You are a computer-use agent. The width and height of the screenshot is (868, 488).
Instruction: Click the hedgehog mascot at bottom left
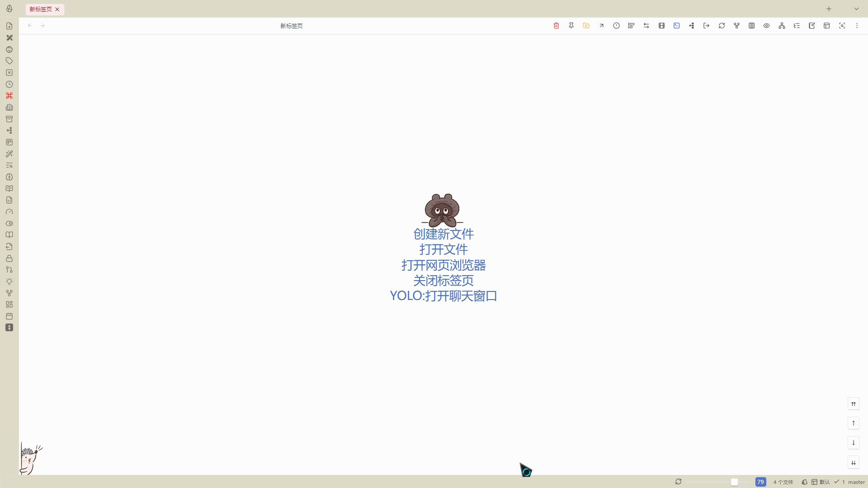[x=31, y=459]
